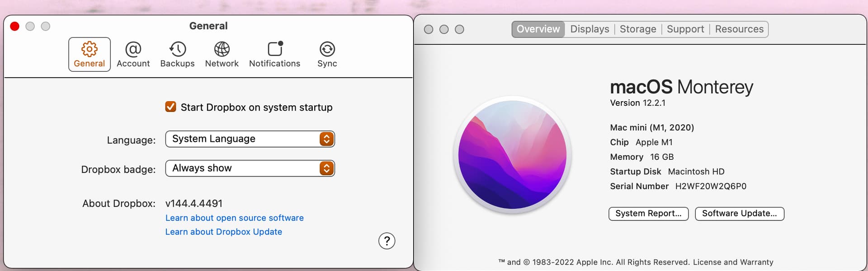This screenshot has width=868, height=271.
Task: Expand the Dropbox badge dropdown
Action: (x=250, y=168)
